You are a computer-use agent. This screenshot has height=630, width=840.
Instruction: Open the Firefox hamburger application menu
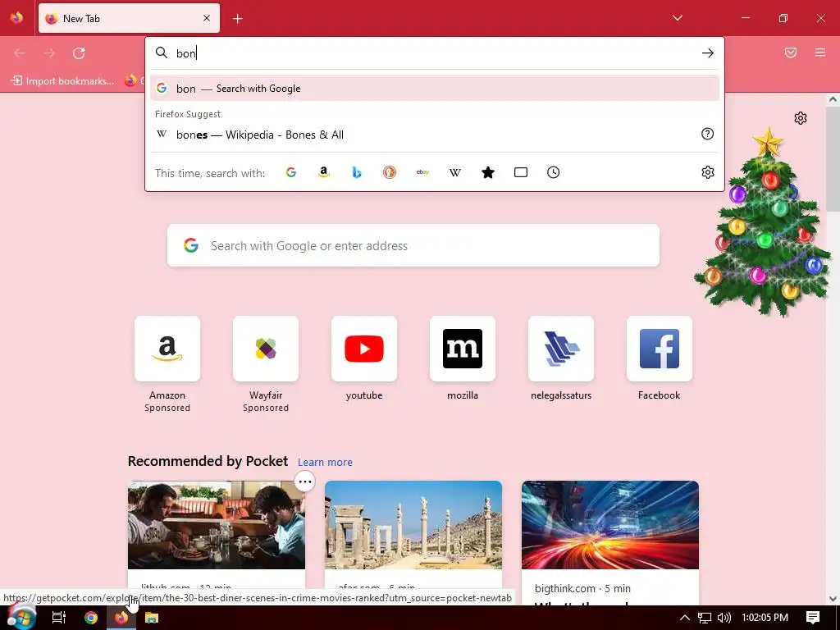pyautogui.click(x=820, y=52)
